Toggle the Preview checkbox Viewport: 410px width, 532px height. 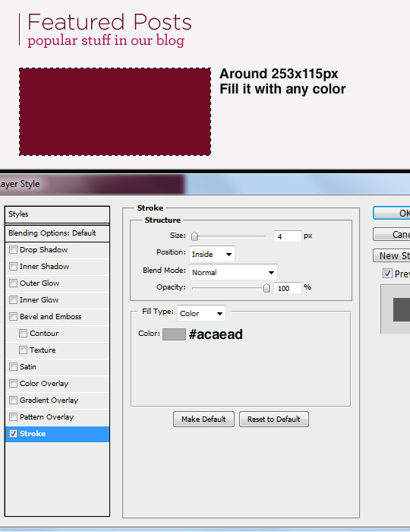(387, 273)
